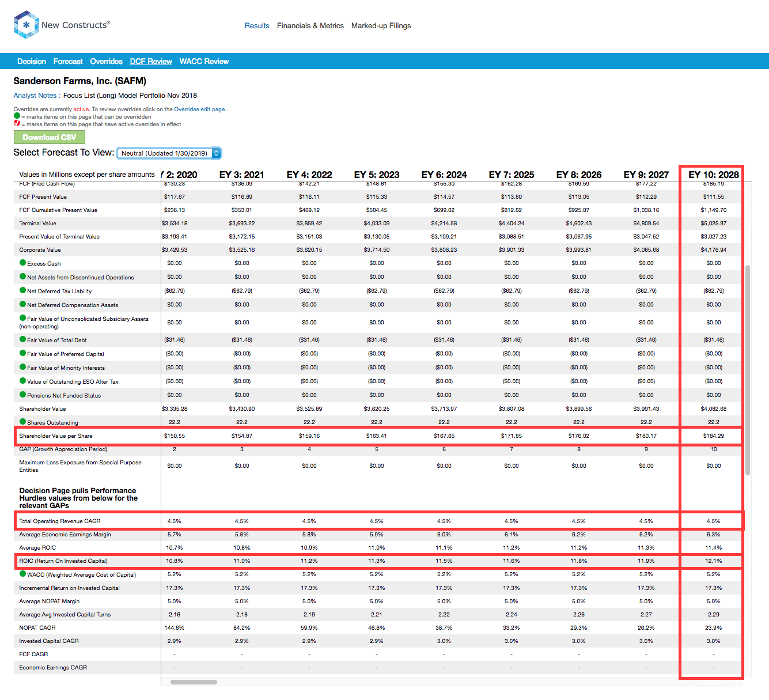The width and height of the screenshot is (769, 700).
Task: Click the Average Economic Earnings Margin label
Action: 65,535
